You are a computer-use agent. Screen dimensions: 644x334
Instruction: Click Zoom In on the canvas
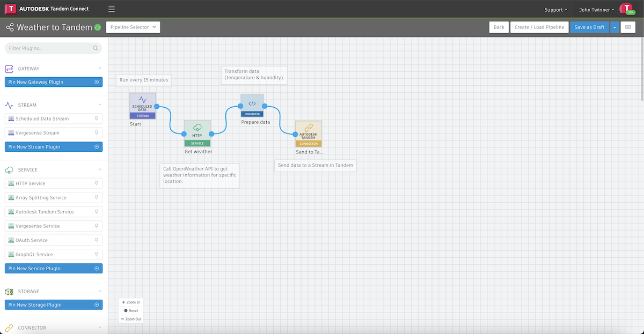(x=131, y=302)
